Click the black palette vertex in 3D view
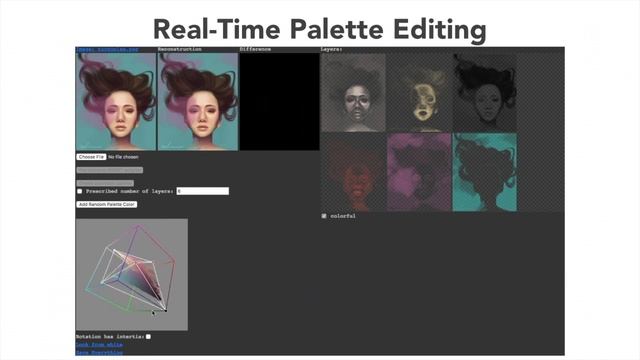The height and width of the screenshot is (360, 640). tap(165, 311)
